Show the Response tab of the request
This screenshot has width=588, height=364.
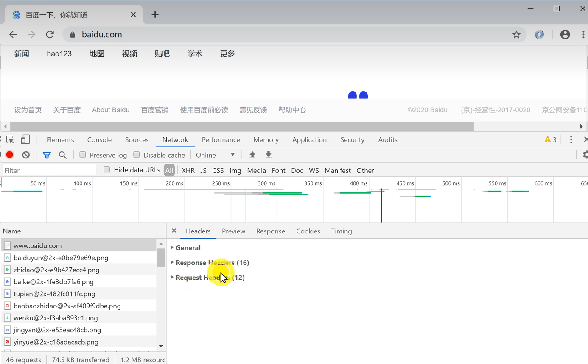coord(271,231)
